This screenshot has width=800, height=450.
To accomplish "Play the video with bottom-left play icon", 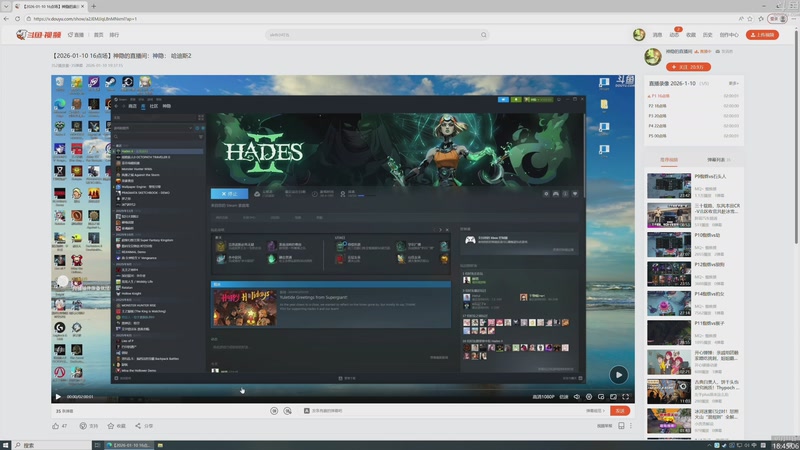I will [x=58, y=396].
